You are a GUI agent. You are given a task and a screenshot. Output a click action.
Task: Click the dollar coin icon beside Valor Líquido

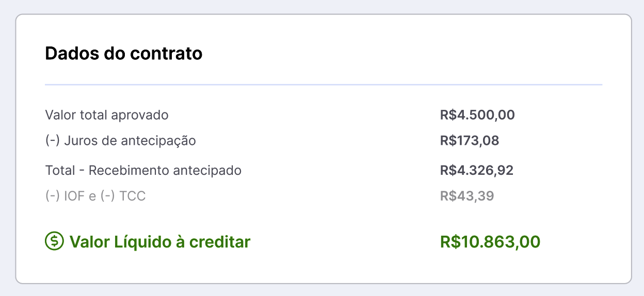[x=54, y=241]
